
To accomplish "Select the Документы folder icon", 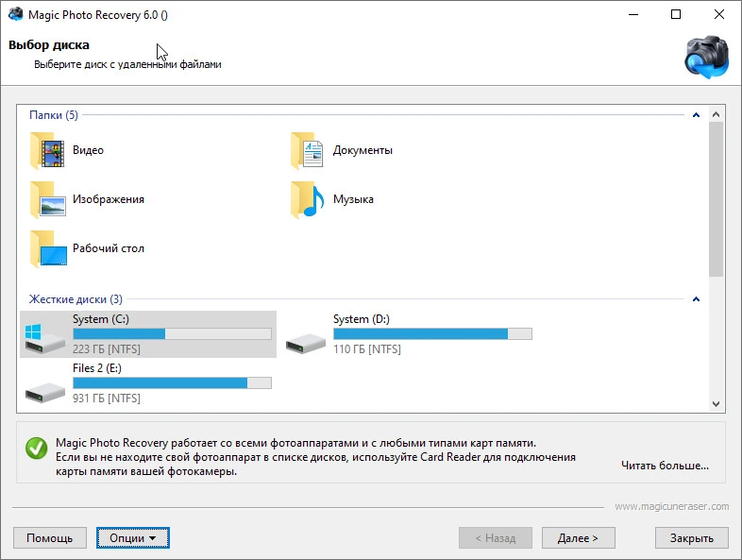I will 307,150.
